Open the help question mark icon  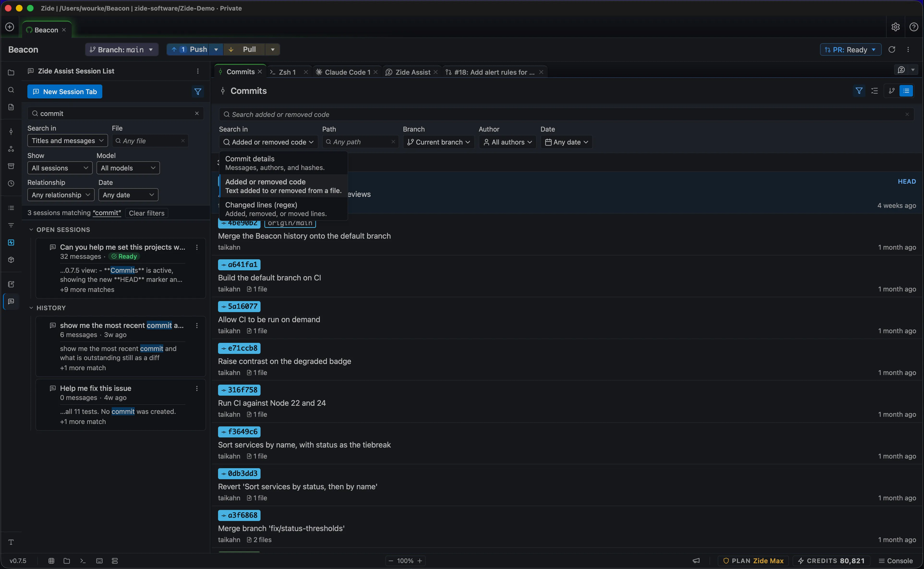tap(913, 27)
